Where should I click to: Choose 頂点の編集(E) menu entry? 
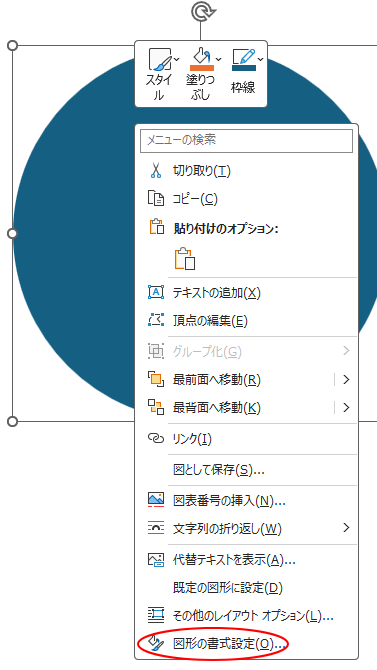tap(210, 321)
